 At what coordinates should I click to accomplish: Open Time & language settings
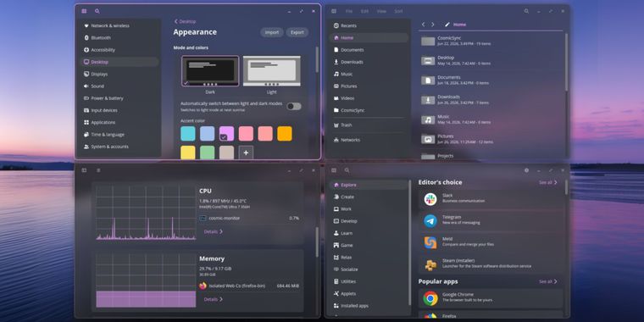119,134
